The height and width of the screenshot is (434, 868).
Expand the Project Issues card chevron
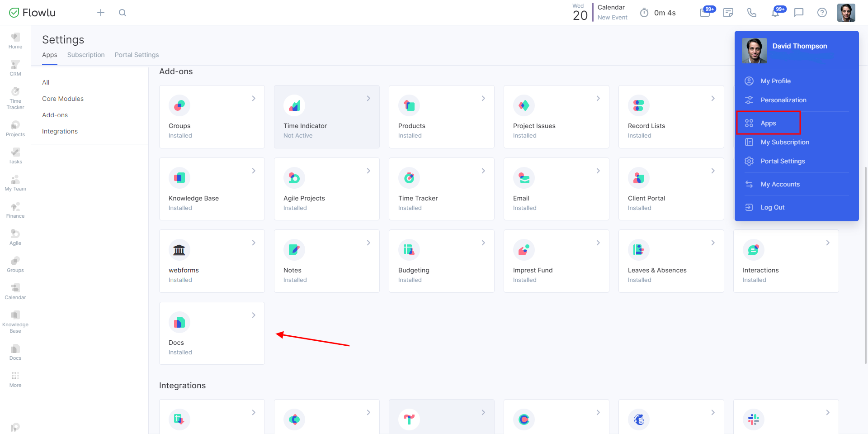598,98
